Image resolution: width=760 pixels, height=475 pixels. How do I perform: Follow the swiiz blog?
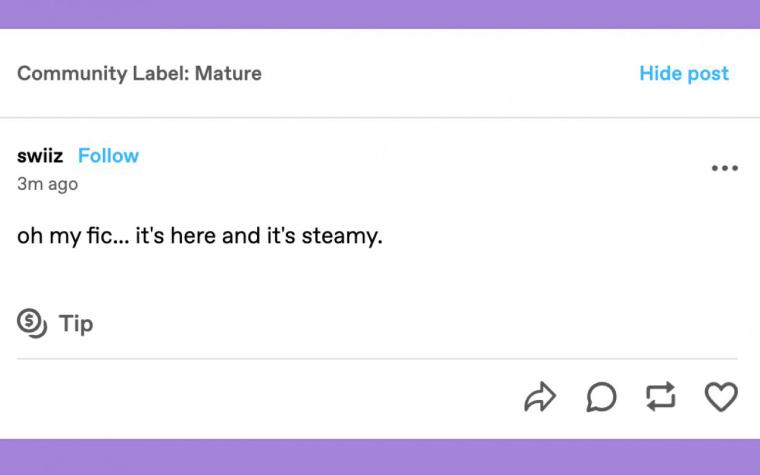click(109, 156)
